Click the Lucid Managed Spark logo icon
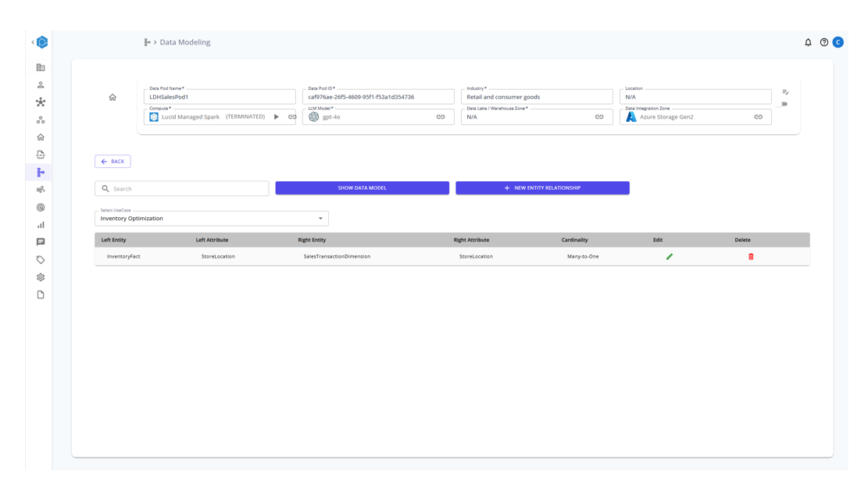This screenshot has height=492, width=868. [x=154, y=117]
